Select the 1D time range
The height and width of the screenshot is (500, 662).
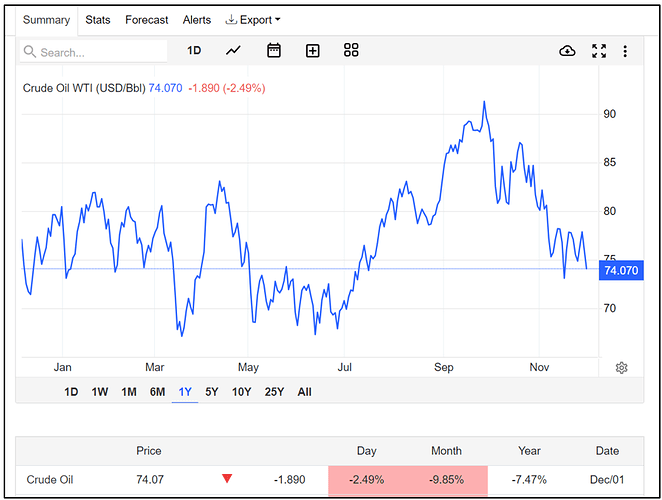[x=71, y=392]
